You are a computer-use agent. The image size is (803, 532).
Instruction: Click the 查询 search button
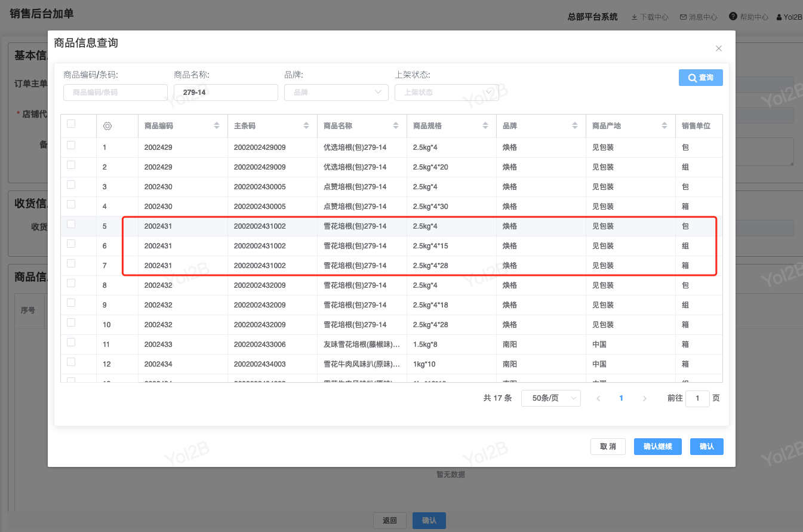[x=700, y=78]
